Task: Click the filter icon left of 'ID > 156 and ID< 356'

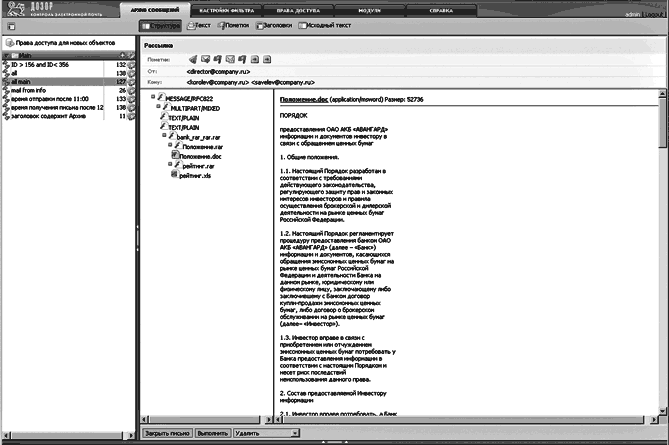Action: pos(6,65)
